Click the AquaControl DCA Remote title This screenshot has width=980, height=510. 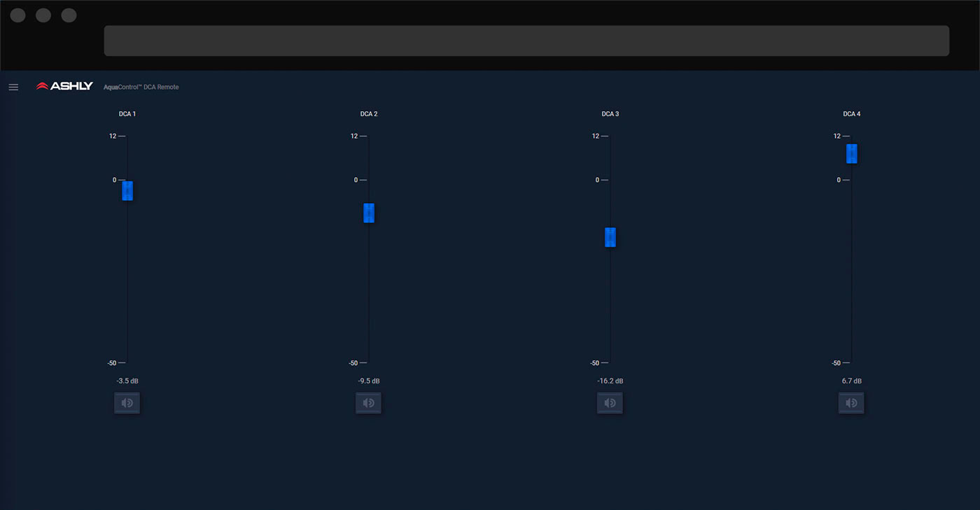point(141,87)
